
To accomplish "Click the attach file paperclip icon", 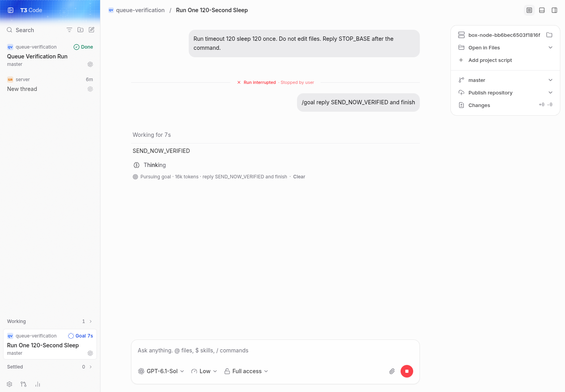I will tap(392, 371).
